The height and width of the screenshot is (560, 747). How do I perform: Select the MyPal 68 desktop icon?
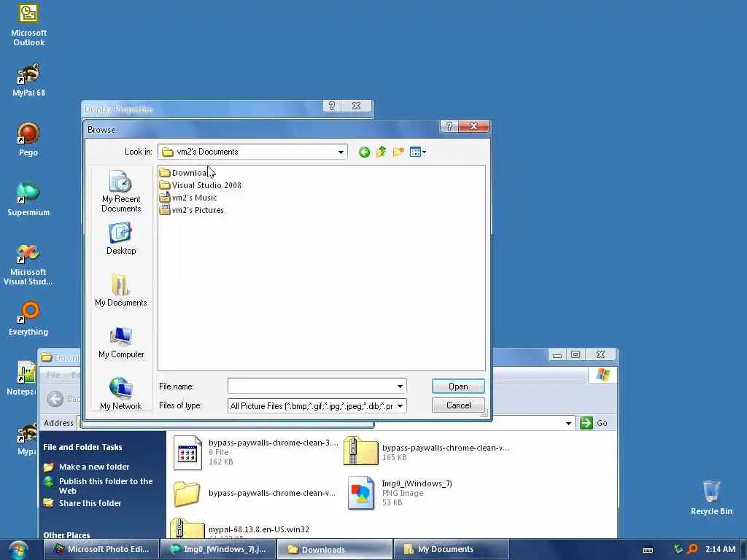[28, 80]
